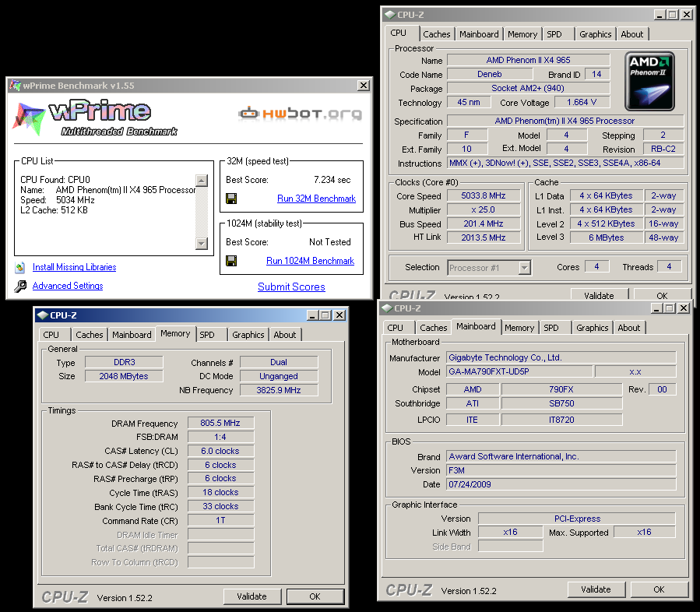Switch to Memory tab in CPU-Z CPU window

[522, 34]
